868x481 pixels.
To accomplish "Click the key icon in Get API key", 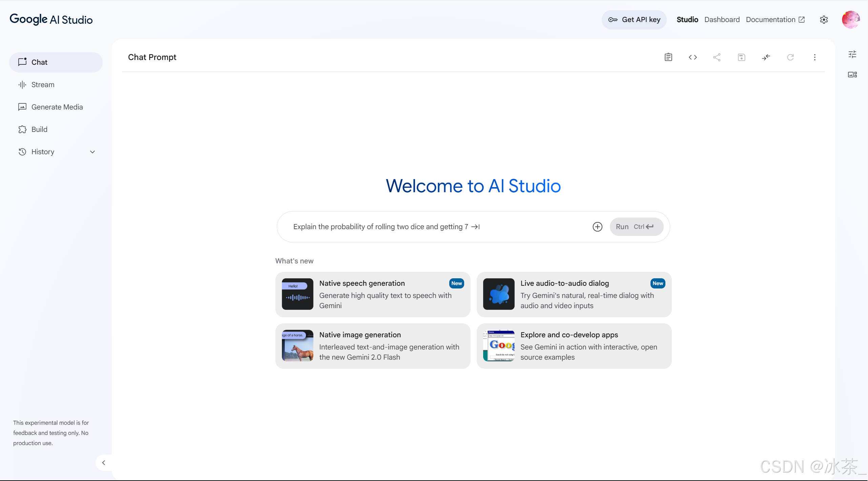I will click(x=613, y=20).
